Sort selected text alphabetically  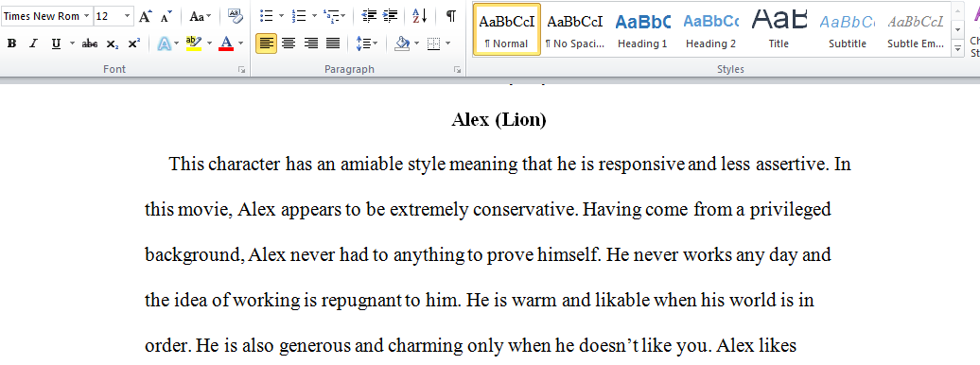[419, 16]
